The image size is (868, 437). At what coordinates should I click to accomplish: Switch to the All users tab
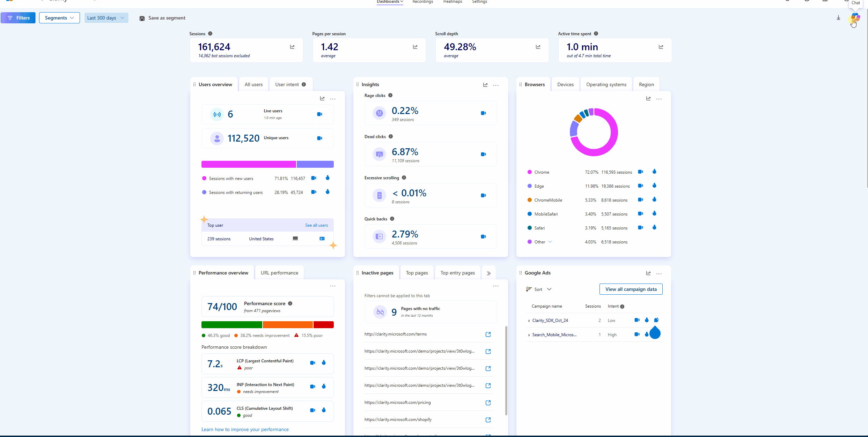click(x=253, y=84)
